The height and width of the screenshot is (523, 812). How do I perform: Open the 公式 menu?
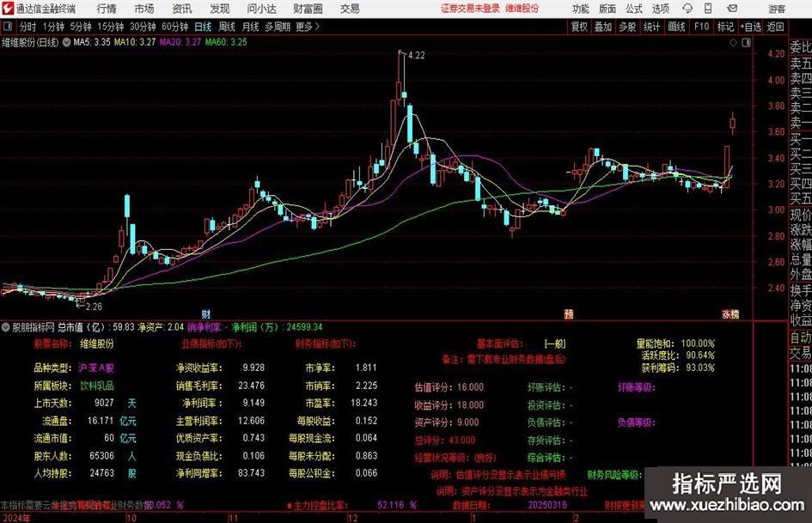click(x=634, y=9)
